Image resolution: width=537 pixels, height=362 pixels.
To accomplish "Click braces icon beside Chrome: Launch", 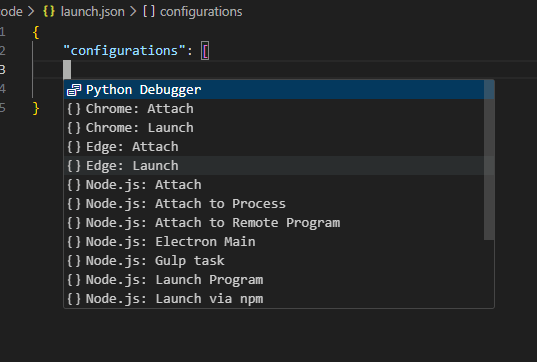I will 74,128.
